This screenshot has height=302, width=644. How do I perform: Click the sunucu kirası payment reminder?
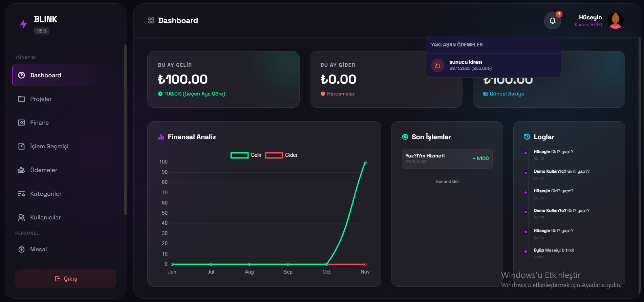(x=466, y=65)
